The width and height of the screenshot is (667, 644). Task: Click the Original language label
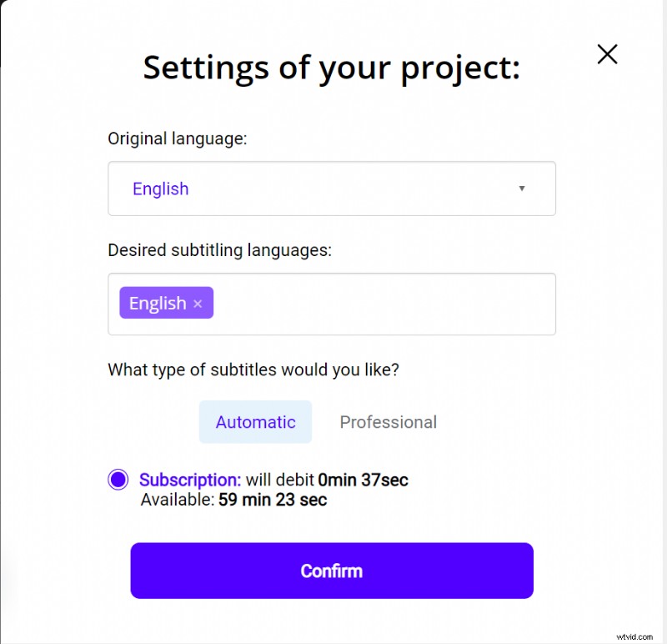point(177,138)
